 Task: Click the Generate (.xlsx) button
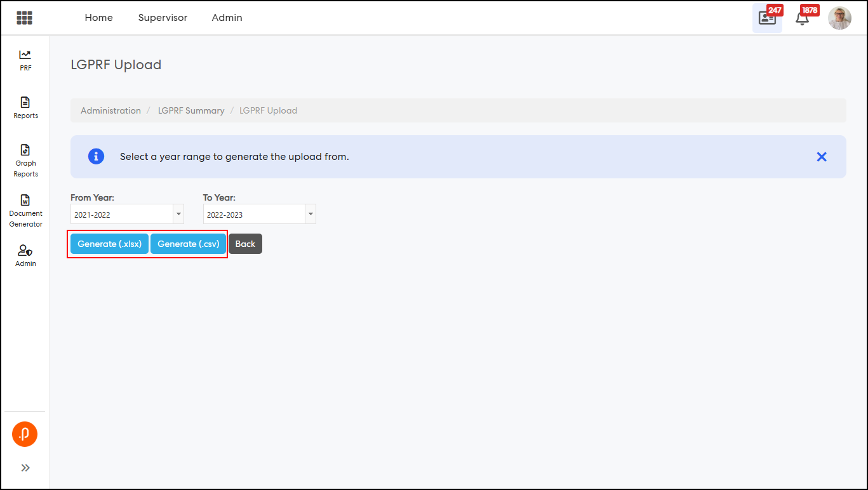tap(109, 244)
